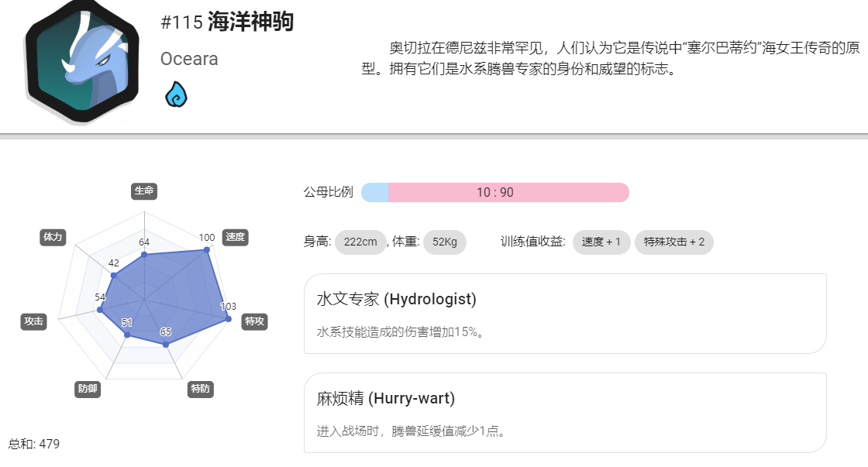Select the 体力 radar chart label
The height and width of the screenshot is (467, 868).
pyautogui.click(x=53, y=238)
